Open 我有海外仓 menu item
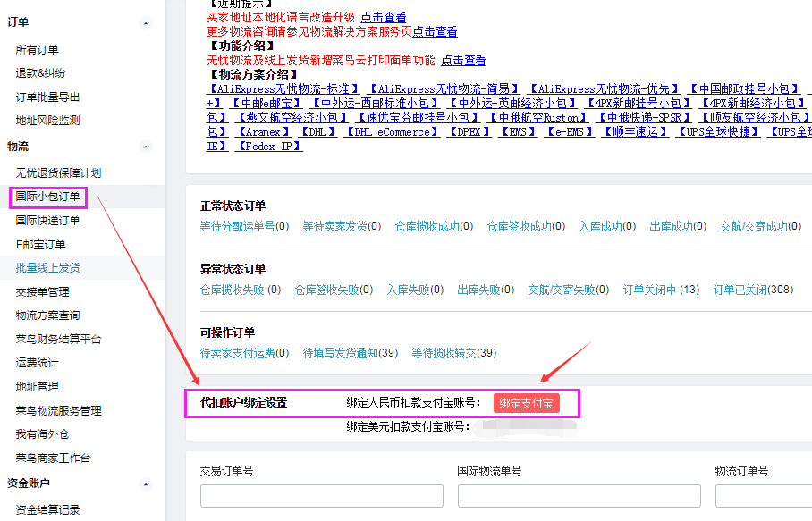This screenshot has height=521, width=812. point(42,433)
